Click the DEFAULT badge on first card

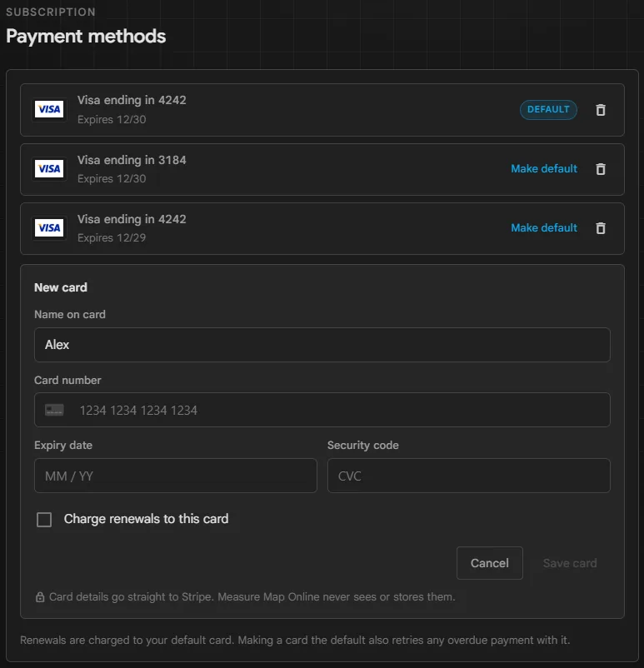[x=548, y=109]
